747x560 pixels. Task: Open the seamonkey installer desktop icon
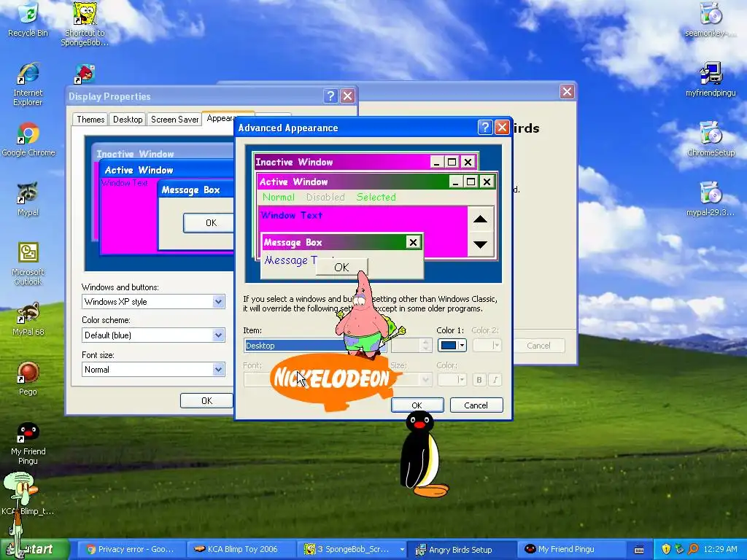click(711, 20)
